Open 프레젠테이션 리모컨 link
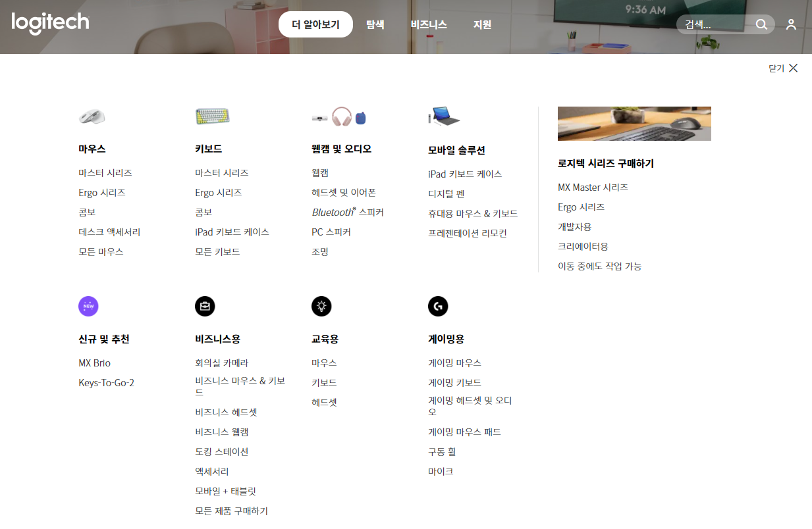812x529 pixels. coord(468,233)
